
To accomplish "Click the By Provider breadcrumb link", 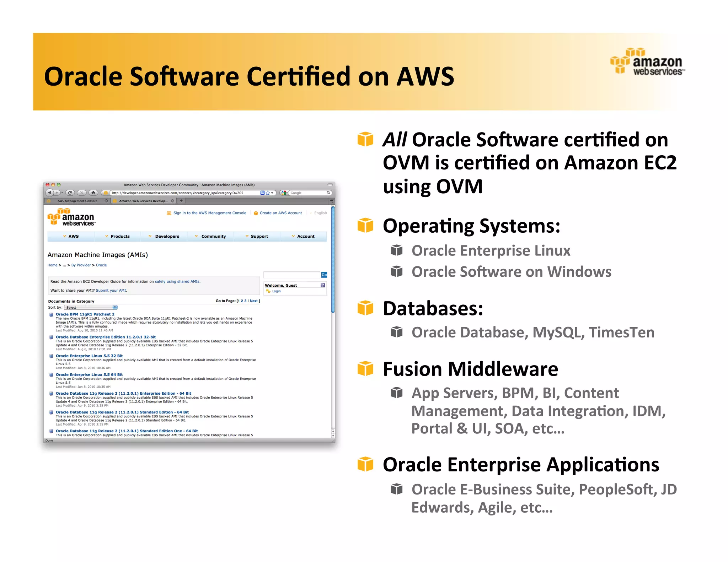I will 81,265.
